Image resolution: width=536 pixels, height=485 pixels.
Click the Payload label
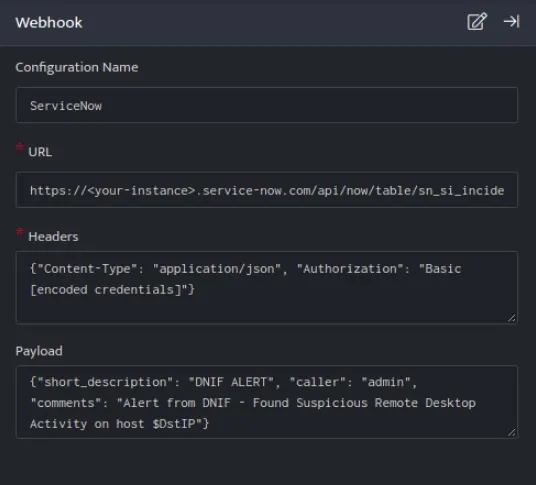(x=39, y=351)
